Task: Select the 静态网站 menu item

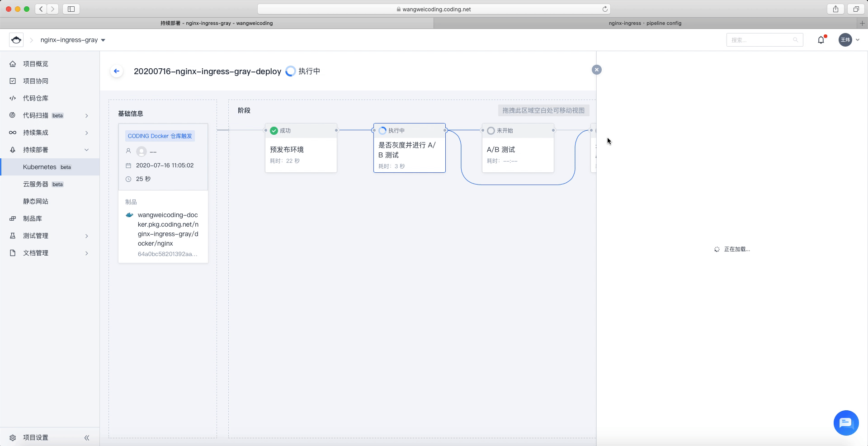Action: 50,201
